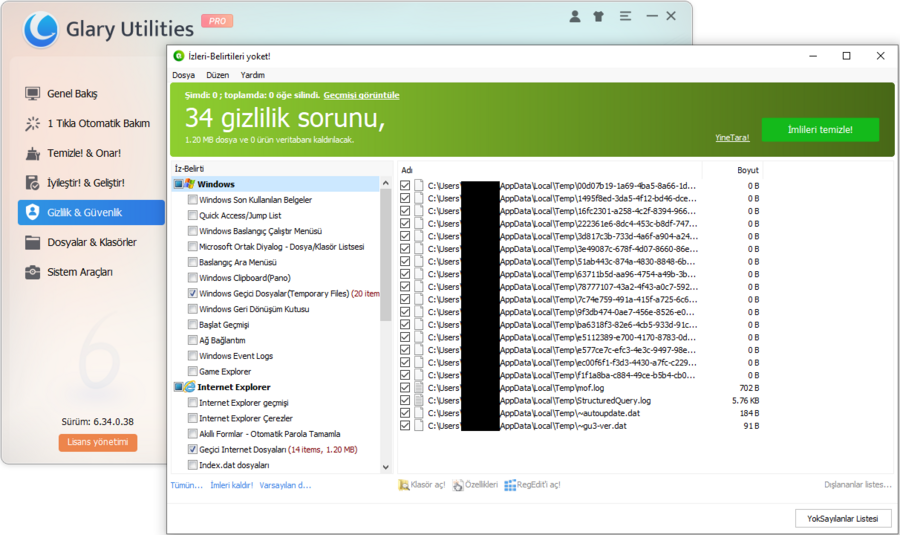Open the hamburger menu in Glary Utilities
Screen dimensions: 900x535
tap(626, 16)
